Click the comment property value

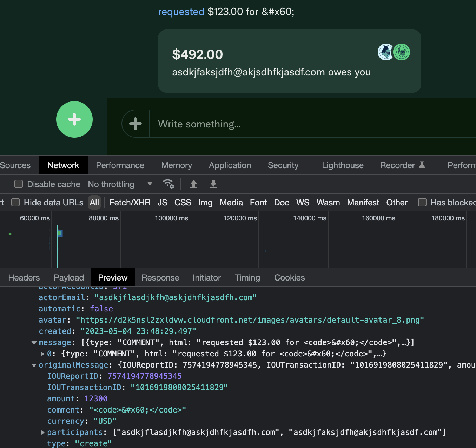(x=137, y=410)
